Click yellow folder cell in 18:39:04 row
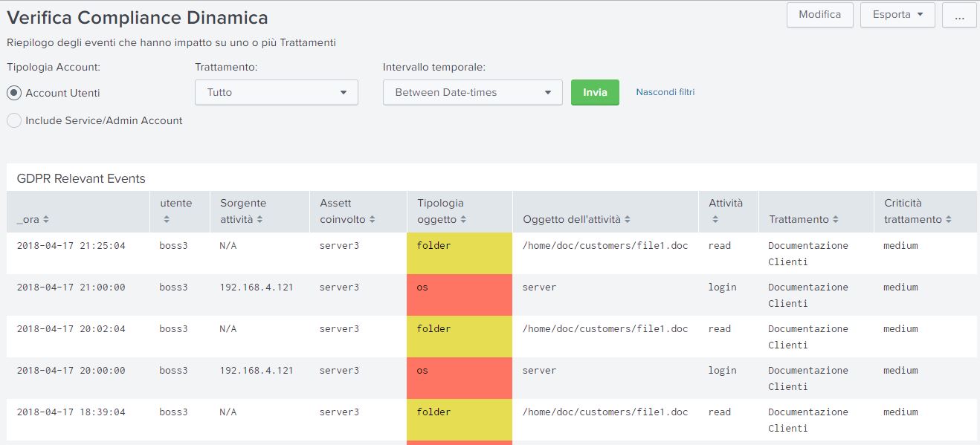The width and height of the screenshot is (980, 445). pyautogui.click(x=460, y=420)
